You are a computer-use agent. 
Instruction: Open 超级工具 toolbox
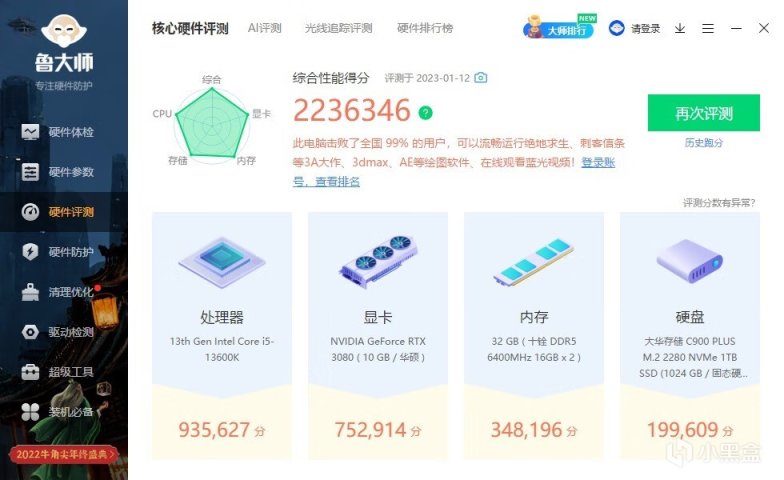[58, 372]
